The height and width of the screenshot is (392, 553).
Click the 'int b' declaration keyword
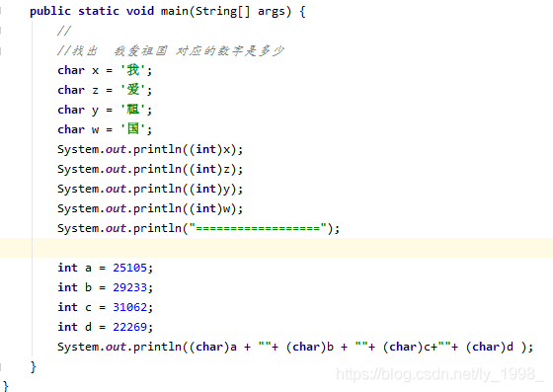67,287
